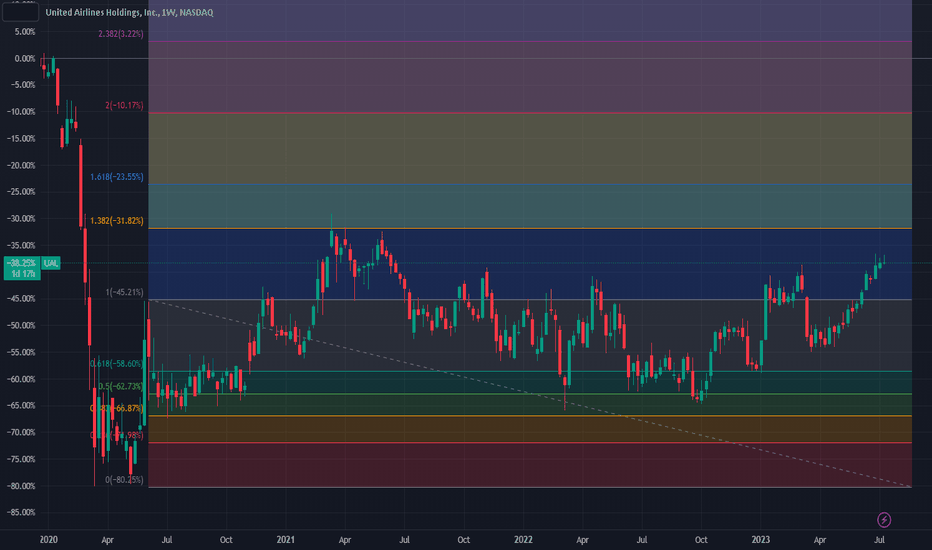Click the 2021 label on time axis

pos(285,540)
